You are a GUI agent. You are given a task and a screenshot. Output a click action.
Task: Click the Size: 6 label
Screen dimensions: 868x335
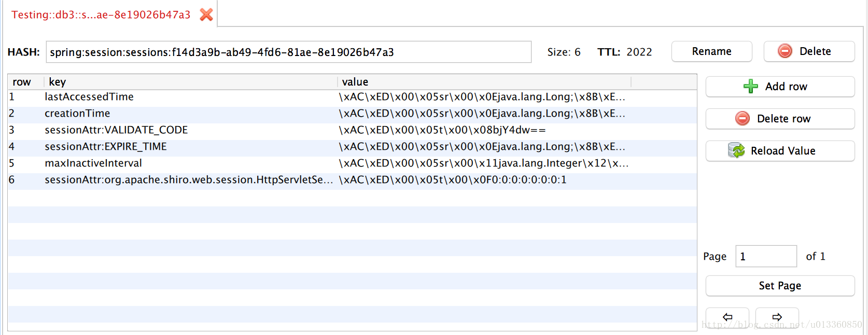(564, 52)
